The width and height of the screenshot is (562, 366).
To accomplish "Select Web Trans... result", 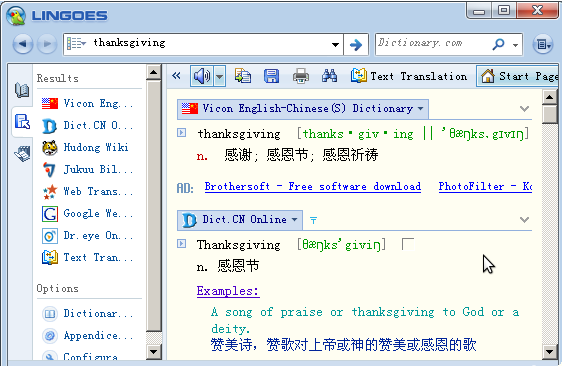I will 87,191.
